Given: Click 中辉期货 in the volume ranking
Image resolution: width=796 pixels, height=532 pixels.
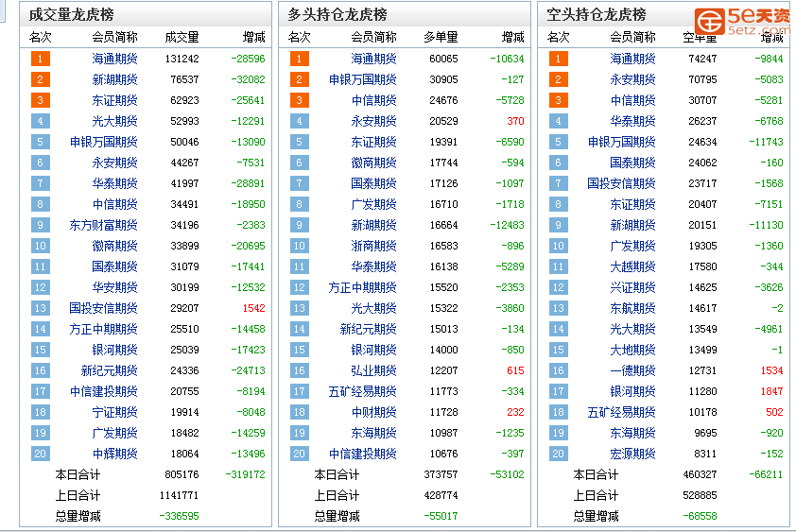Looking at the screenshot, I should coord(114,455).
